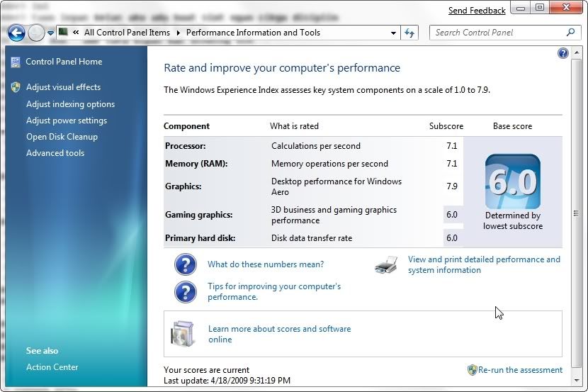
Task: Click the Search Control Panel field
Action: (499, 33)
